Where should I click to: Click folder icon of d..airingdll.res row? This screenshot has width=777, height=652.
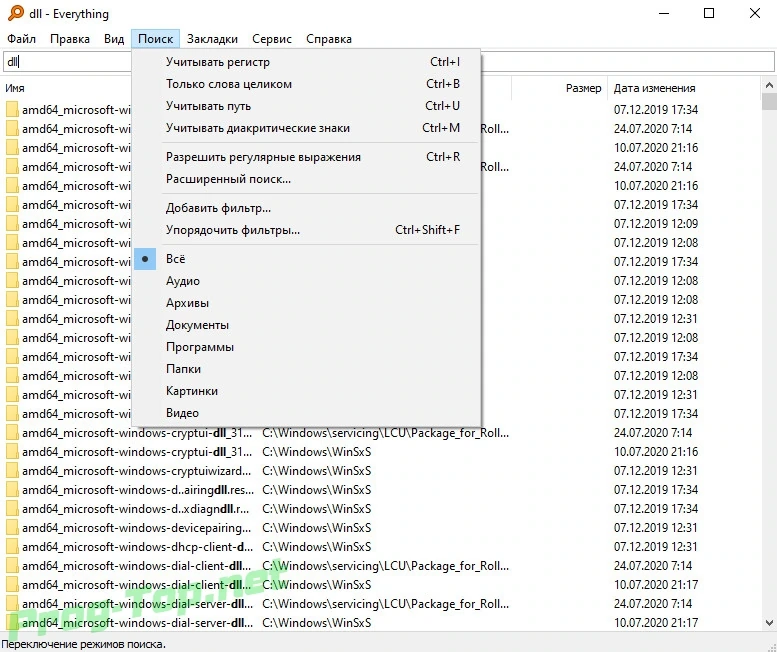[x=12, y=490]
